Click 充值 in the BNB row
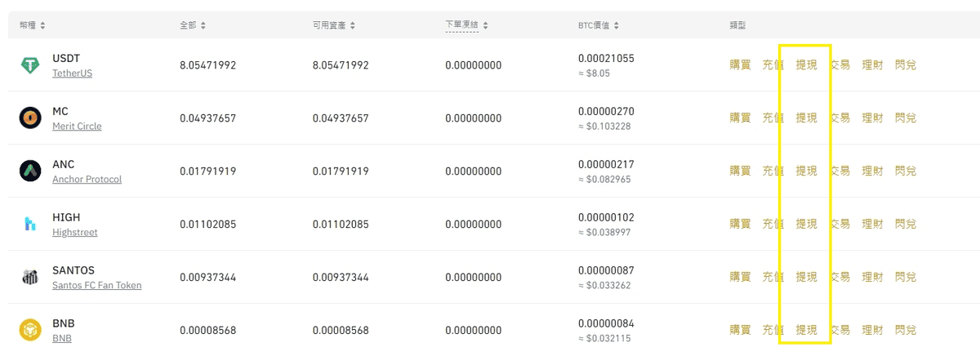Screen dimensions: 980x356 (x=773, y=331)
